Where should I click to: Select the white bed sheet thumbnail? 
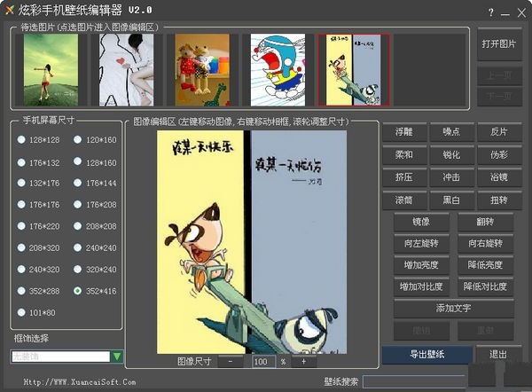126,69
